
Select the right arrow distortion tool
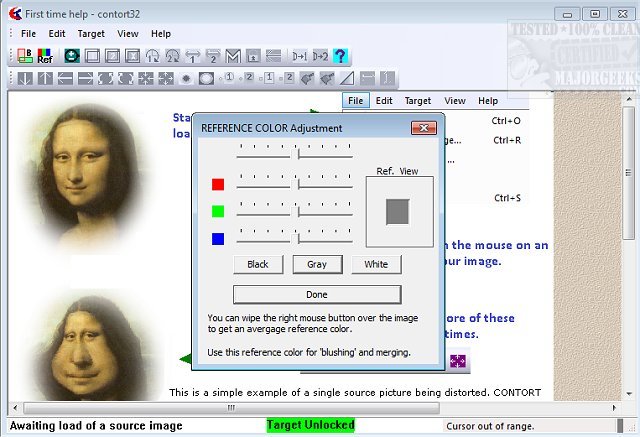(85, 78)
